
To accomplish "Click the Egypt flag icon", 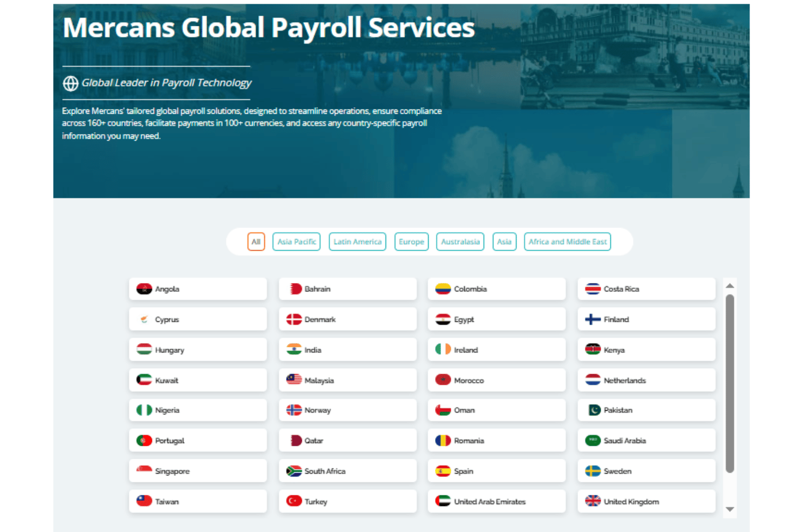I will pos(443,320).
